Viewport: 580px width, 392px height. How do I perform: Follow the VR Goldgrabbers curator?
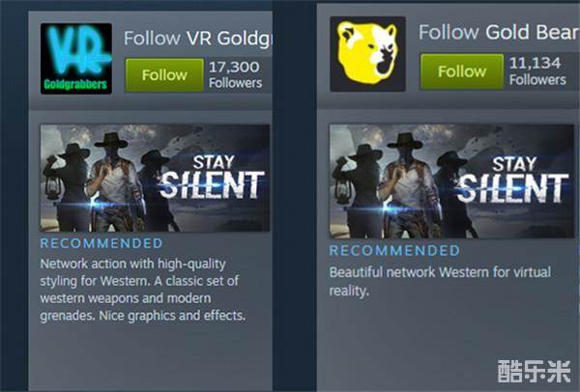tap(164, 75)
